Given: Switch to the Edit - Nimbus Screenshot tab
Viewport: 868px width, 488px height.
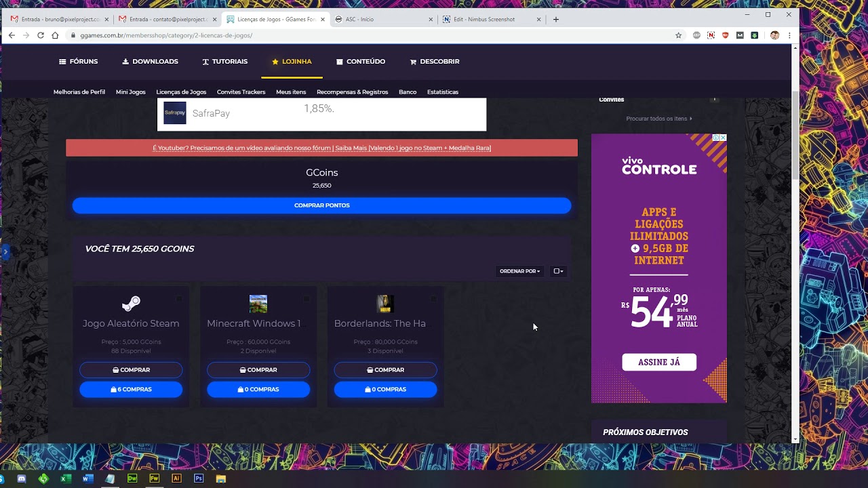Looking at the screenshot, I should (492, 20).
